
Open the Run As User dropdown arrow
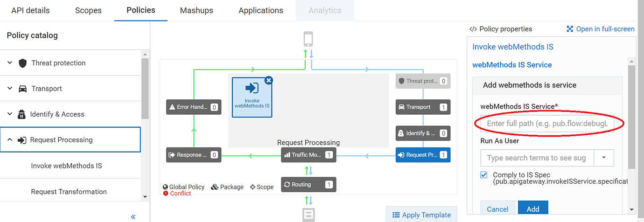point(604,158)
